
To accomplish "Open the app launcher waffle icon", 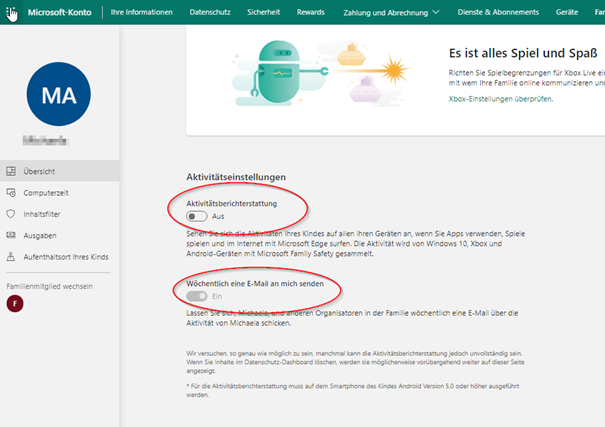I will point(11,12).
